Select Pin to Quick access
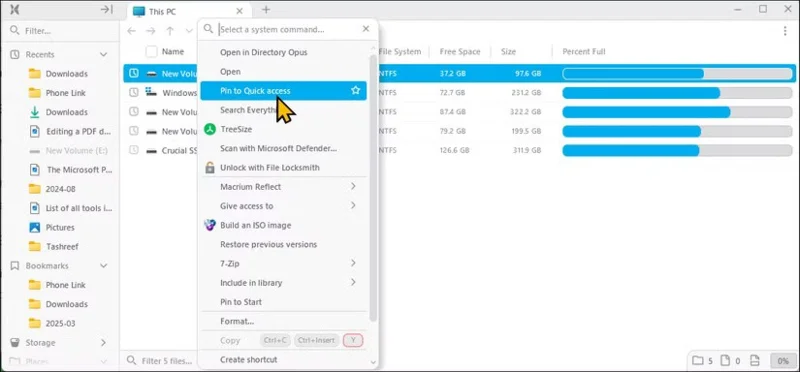 pos(283,91)
